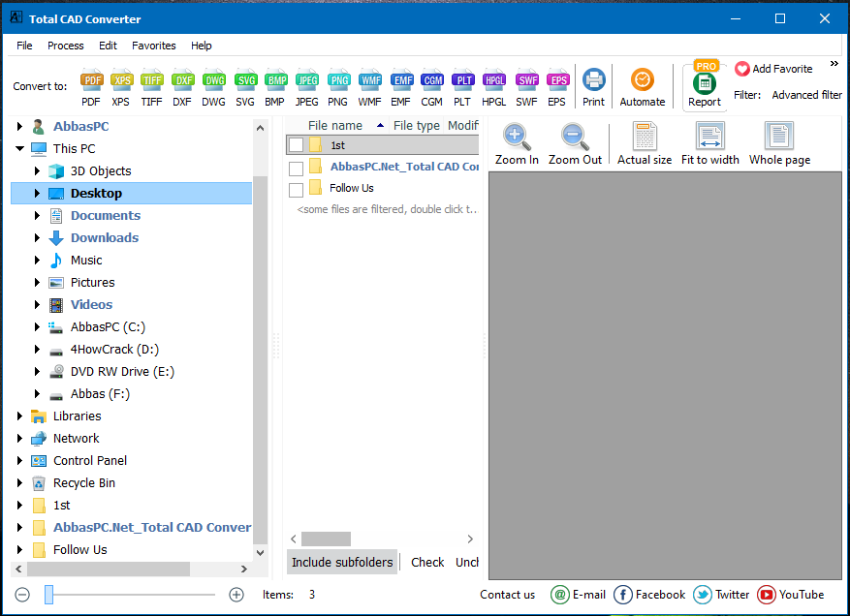Click folder tree vertical scrollbar down arrow
850x616 pixels.
click(x=260, y=553)
